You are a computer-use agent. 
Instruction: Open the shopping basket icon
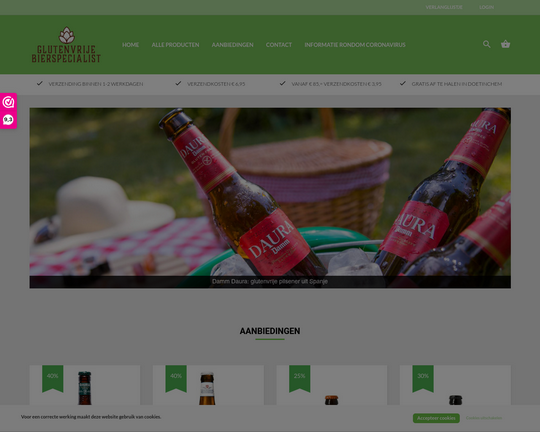tap(505, 44)
